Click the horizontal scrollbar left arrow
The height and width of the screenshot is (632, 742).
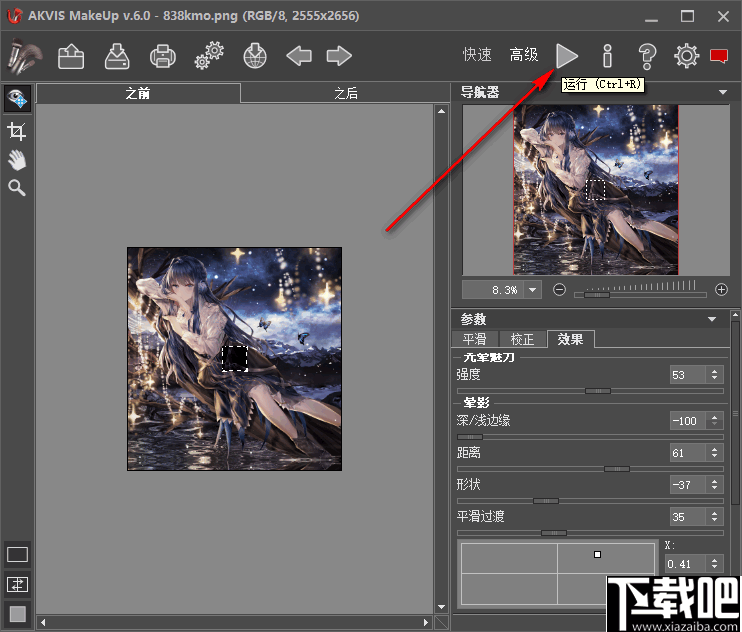pyautogui.click(x=43, y=622)
